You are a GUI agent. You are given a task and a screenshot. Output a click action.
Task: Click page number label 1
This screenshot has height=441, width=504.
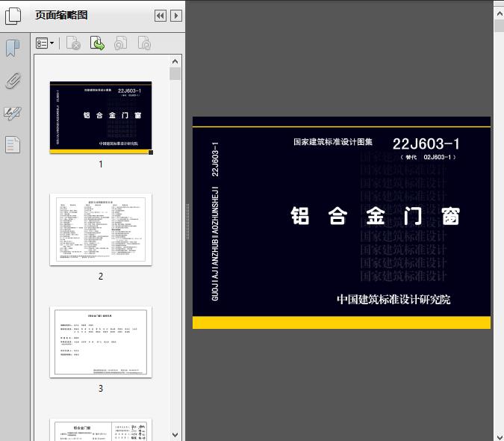(101, 164)
